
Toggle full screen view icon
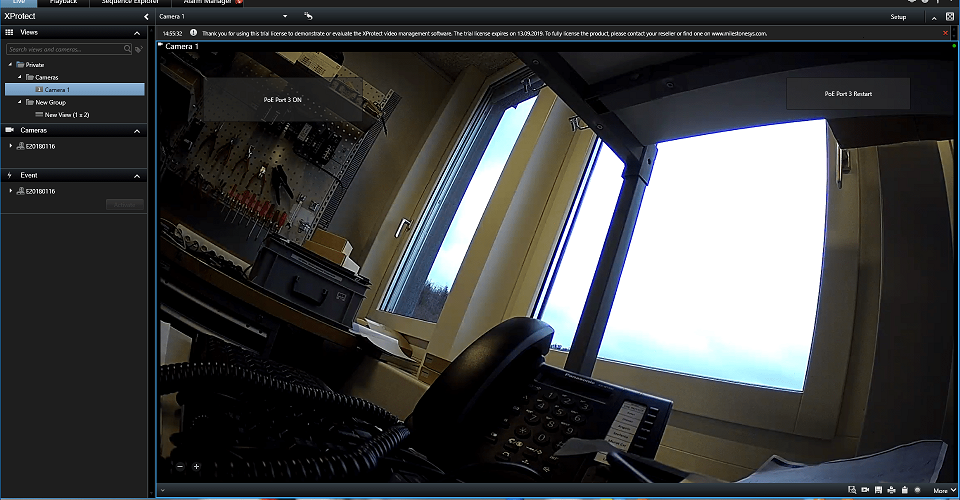tap(950, 17)
